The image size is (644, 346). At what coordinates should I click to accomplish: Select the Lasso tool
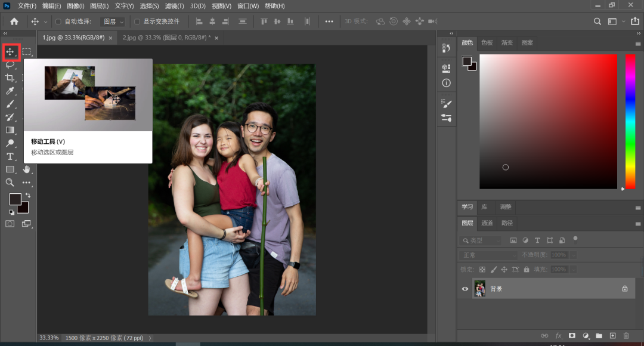(10, 65)
